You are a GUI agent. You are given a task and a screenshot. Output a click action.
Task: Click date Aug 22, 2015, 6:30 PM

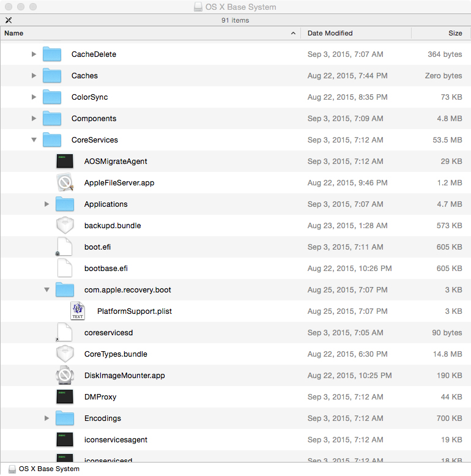click(347, 354)
